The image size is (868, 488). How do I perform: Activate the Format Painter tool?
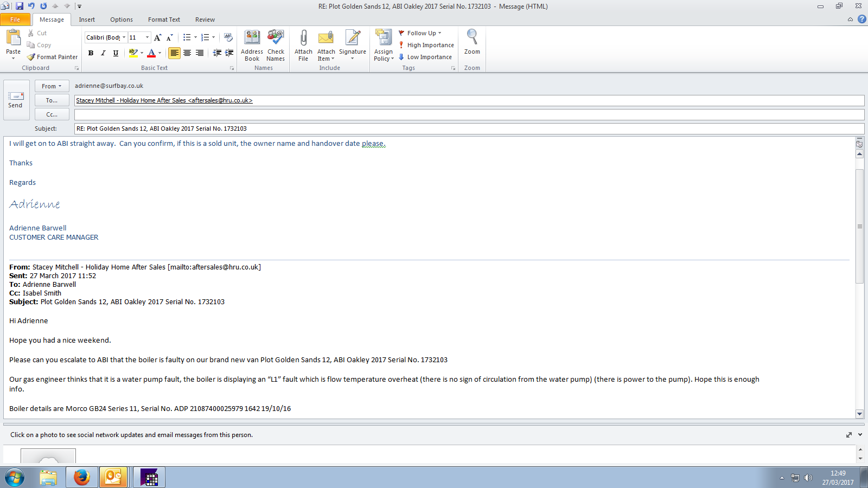pyautogui.click(x=52, y=57)
